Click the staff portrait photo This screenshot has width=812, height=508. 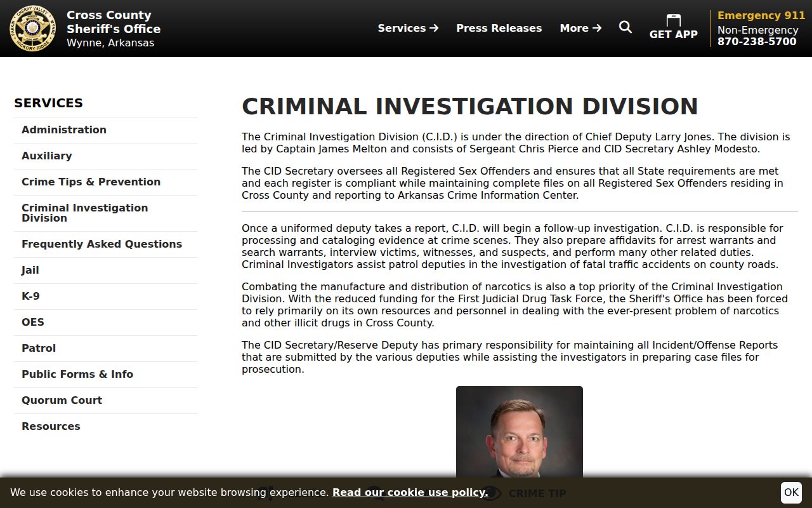point(520,432)
